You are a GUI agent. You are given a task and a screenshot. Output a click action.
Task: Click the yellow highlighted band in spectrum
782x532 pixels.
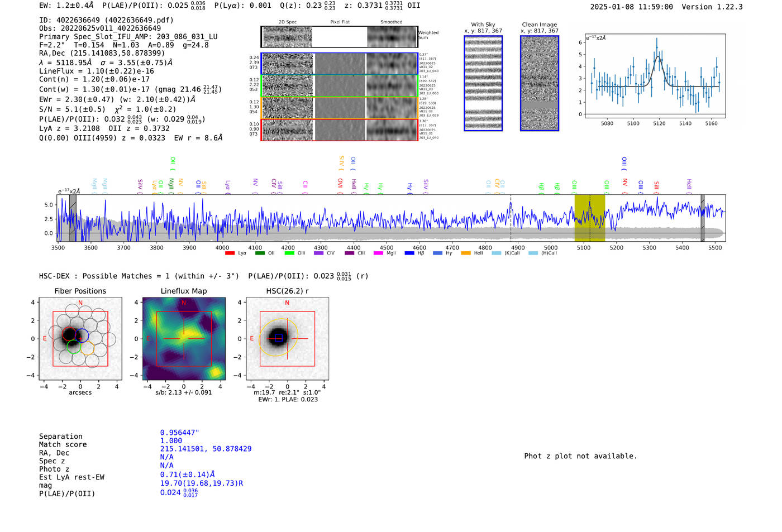click(589, 218)
